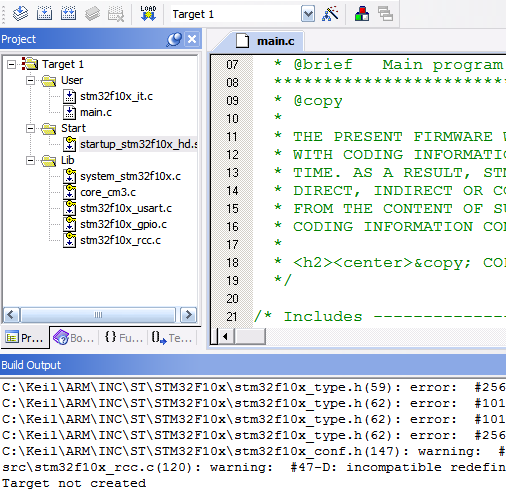Click key file icon beside stm32f10x_gpio.c
The height and width of the screenshot is (496, 506).
tap(69, 224)
